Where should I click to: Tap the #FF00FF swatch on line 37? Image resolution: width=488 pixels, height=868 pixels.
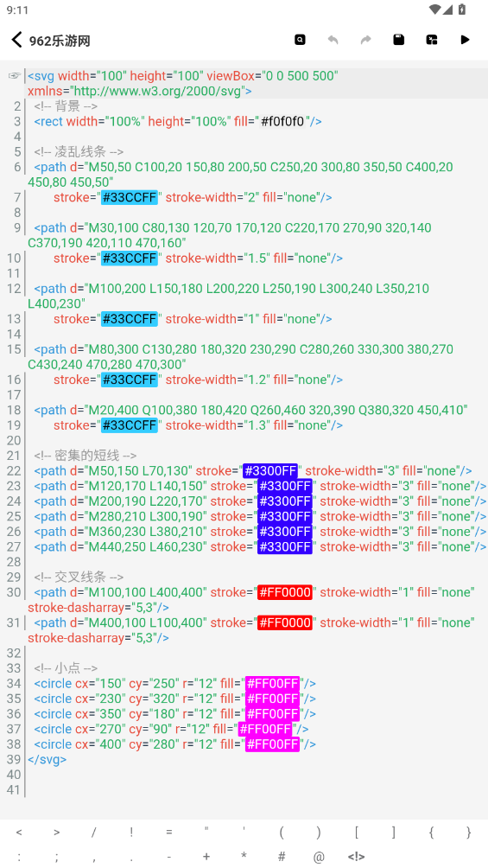[265, 729]
